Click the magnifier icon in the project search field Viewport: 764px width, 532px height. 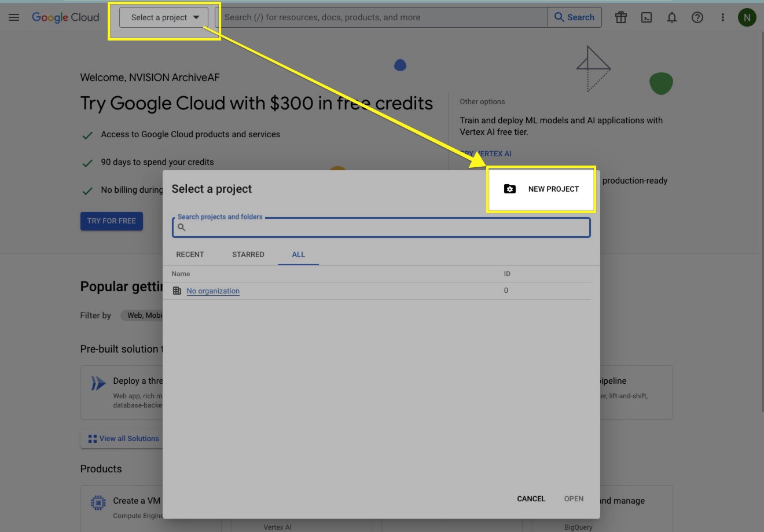(182, 228)
